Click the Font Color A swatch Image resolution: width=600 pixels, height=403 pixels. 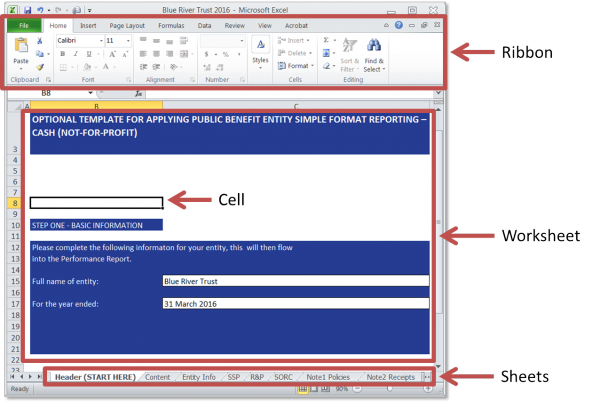pyautogui.click(x=106, y=67)
